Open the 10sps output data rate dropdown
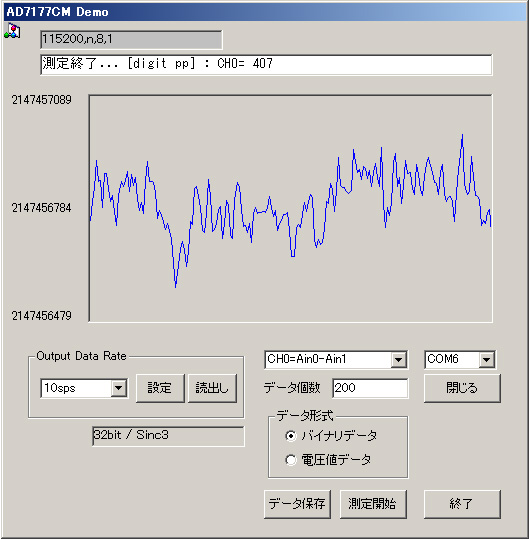This screenshot has height=540, width=530. 119,388
